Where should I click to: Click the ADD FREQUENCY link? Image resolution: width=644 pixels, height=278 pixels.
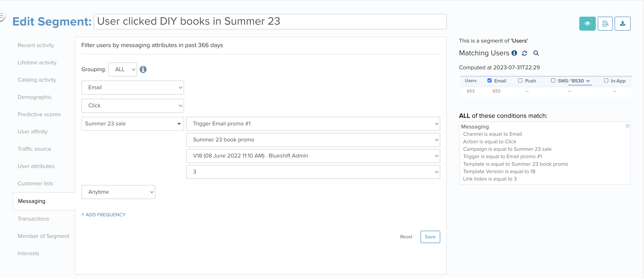point(103,214)
